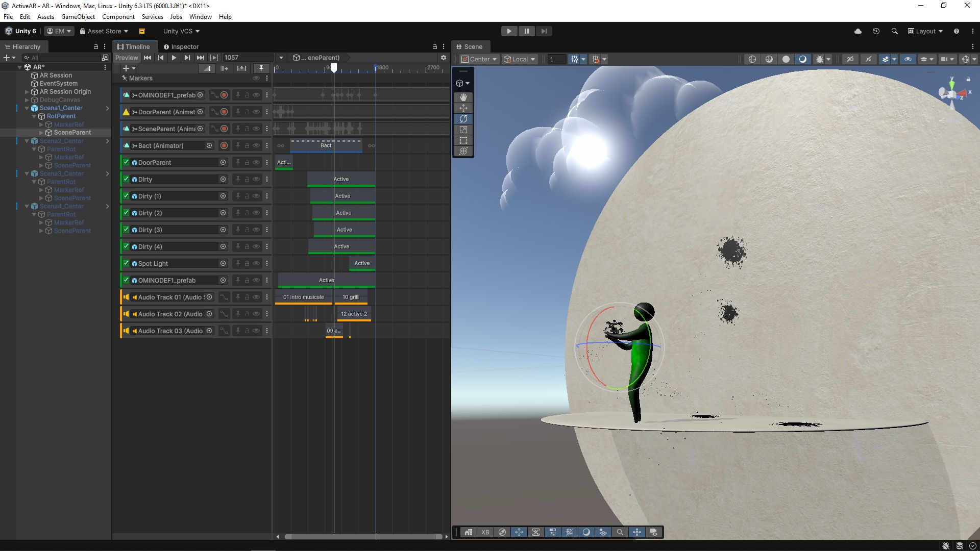Switch to the Inspector tab

tap(181, 46)
